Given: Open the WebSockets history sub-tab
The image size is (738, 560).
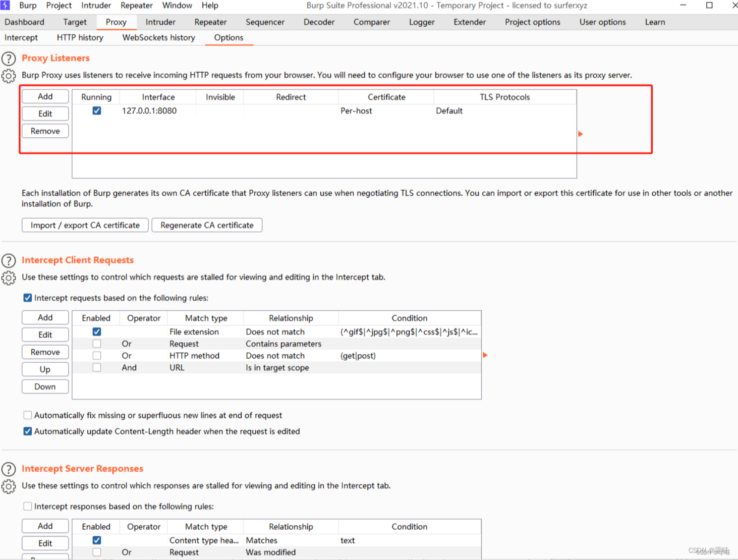Looking at the screenshot, I should tap(158, 38).
